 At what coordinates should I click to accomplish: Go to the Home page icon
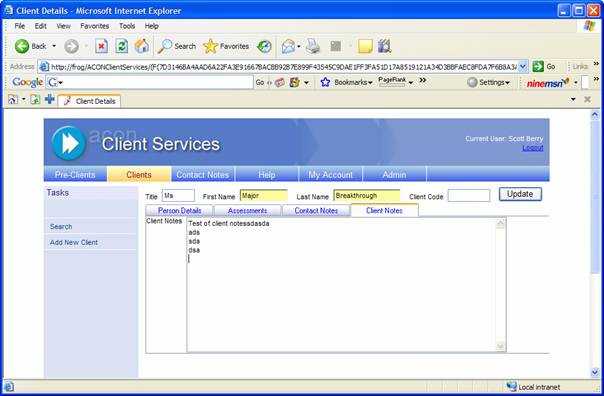pyautogui.click(x=142, y=46)
